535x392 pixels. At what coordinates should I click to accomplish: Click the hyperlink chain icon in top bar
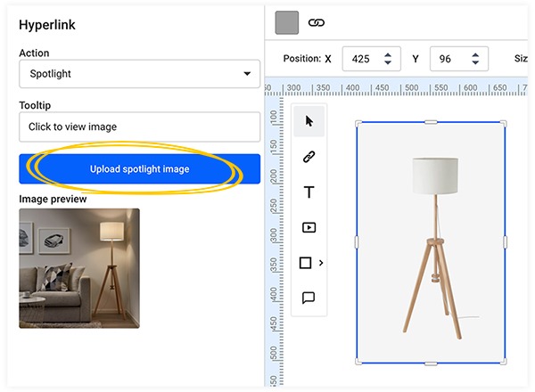(317, 23)
